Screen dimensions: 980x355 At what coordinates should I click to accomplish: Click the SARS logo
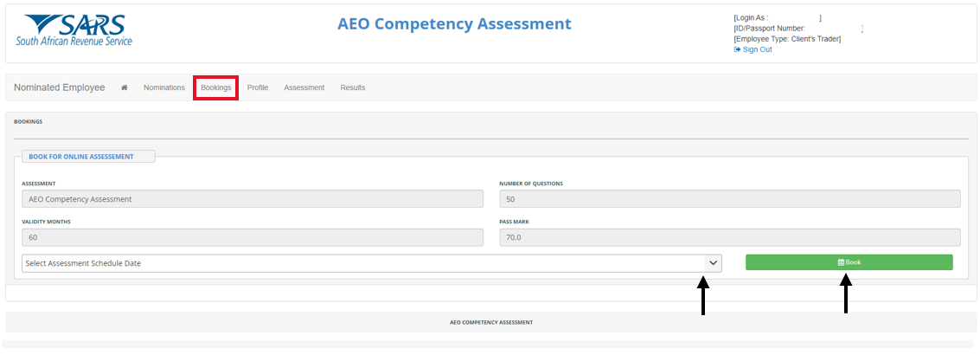[74, 30]
